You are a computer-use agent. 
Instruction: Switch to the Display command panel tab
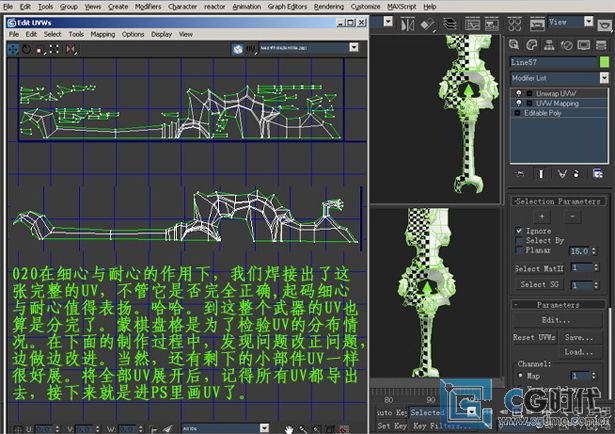click(x=584, y=45)
